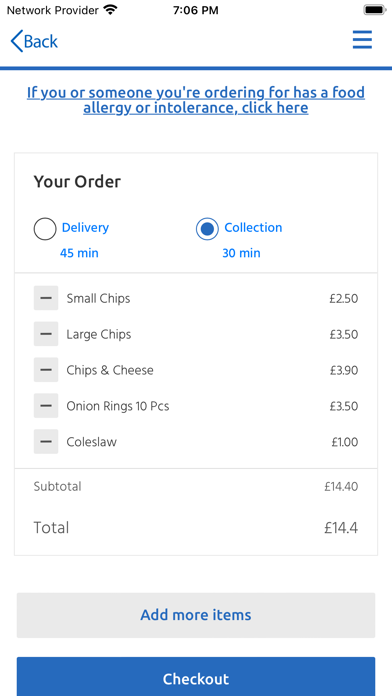
Task: Remove Small Chips with minus icon
Action: pos(46,298)
